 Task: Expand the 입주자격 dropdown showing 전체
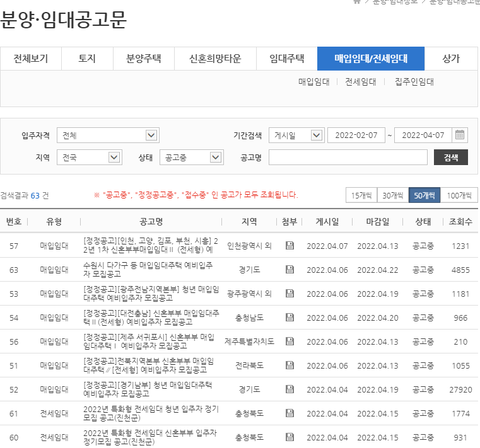point(108,135)
